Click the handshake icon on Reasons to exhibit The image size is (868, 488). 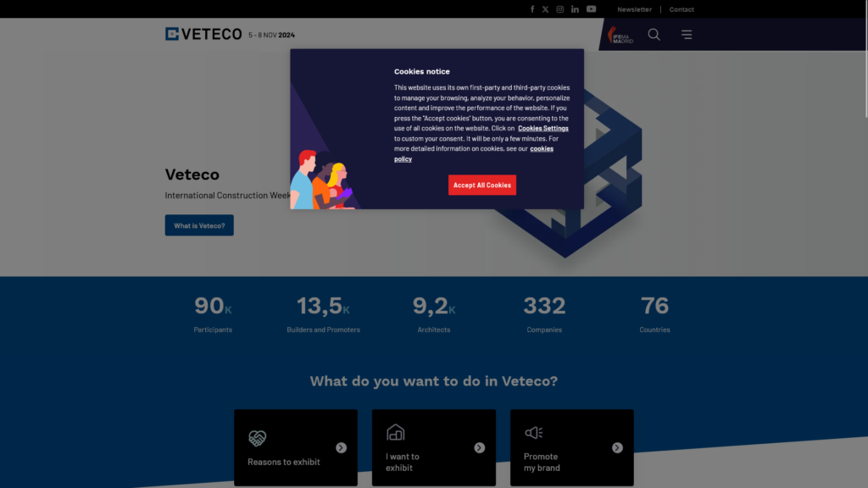pos(258,438)
